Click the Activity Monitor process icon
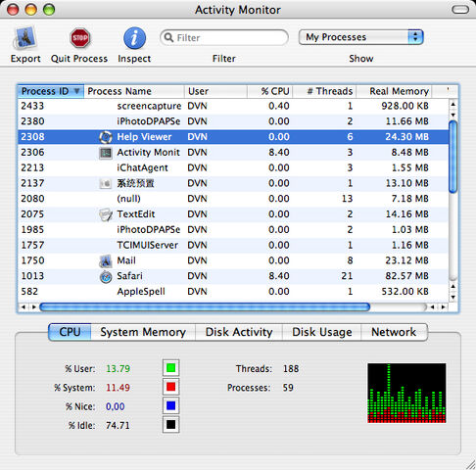The image size is (476, 470). click(x=106, y=153)
